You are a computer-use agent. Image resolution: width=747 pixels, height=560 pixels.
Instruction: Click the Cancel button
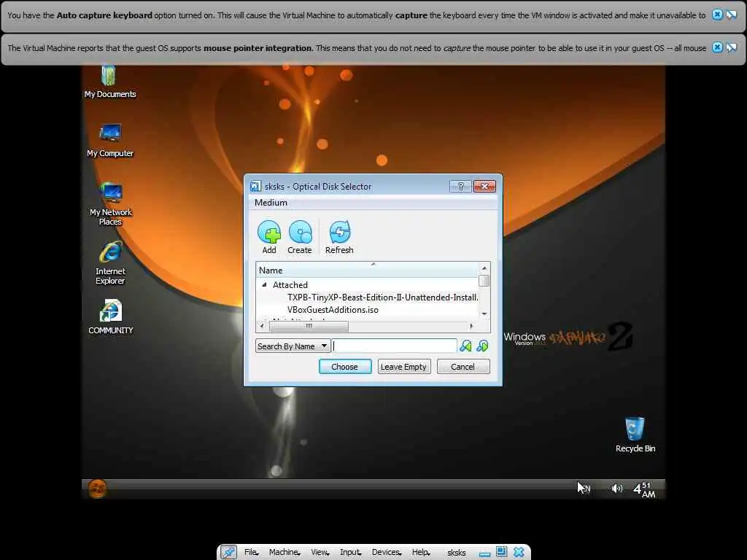[x=463, y=367]
